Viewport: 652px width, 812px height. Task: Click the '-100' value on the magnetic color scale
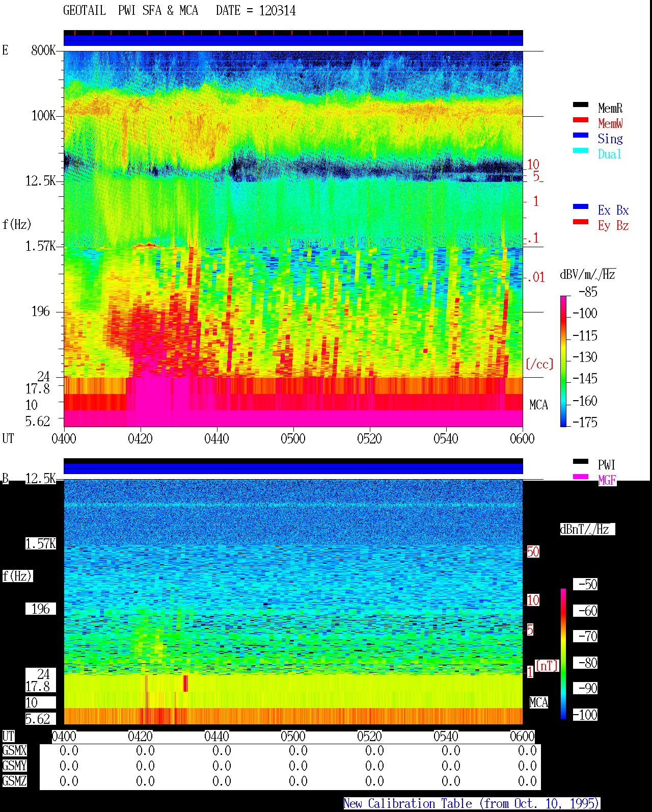click(x=585, y=715)
